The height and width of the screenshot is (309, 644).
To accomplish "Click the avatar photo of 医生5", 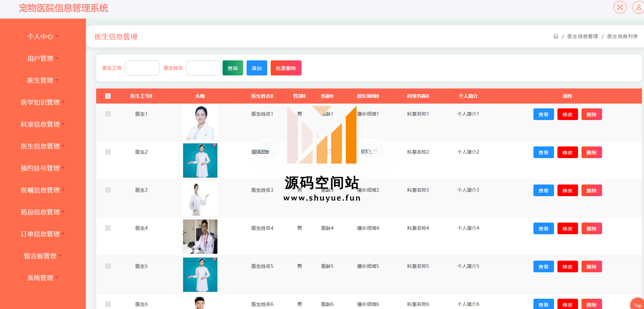I will click(200, 275).
